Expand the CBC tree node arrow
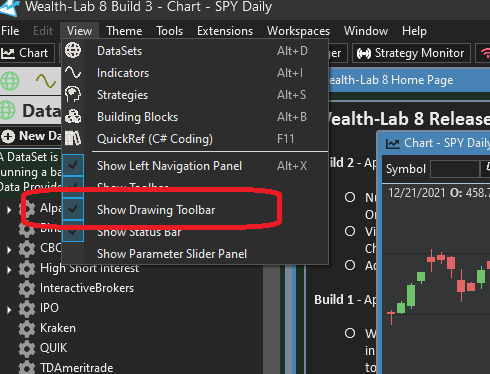 [x=9, y=249]
